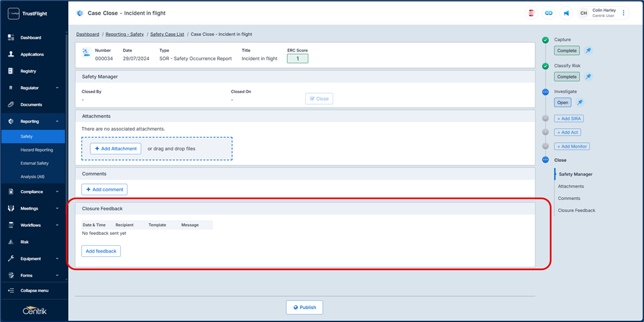Image resolution: width=644 pixels, height=322 pixels.
Task: Select Hazard Reporting in sidebar
Action: click(x=36, y=150)
